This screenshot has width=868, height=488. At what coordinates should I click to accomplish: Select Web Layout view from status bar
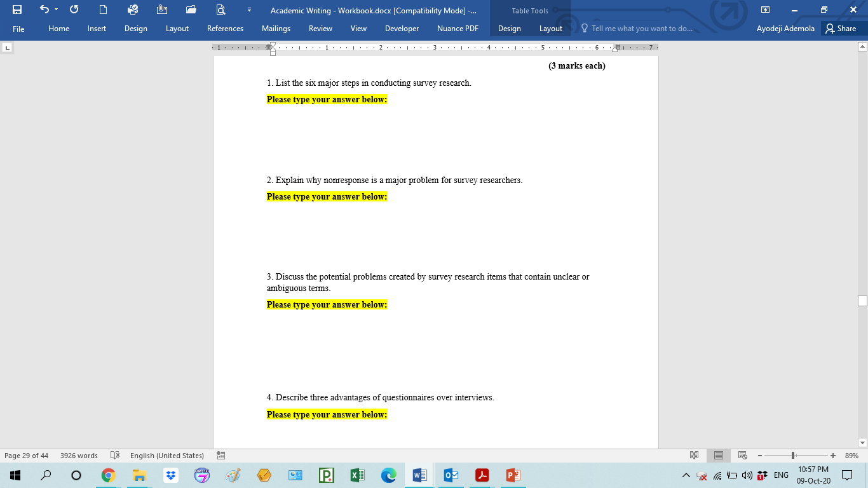tap(742, 455)
